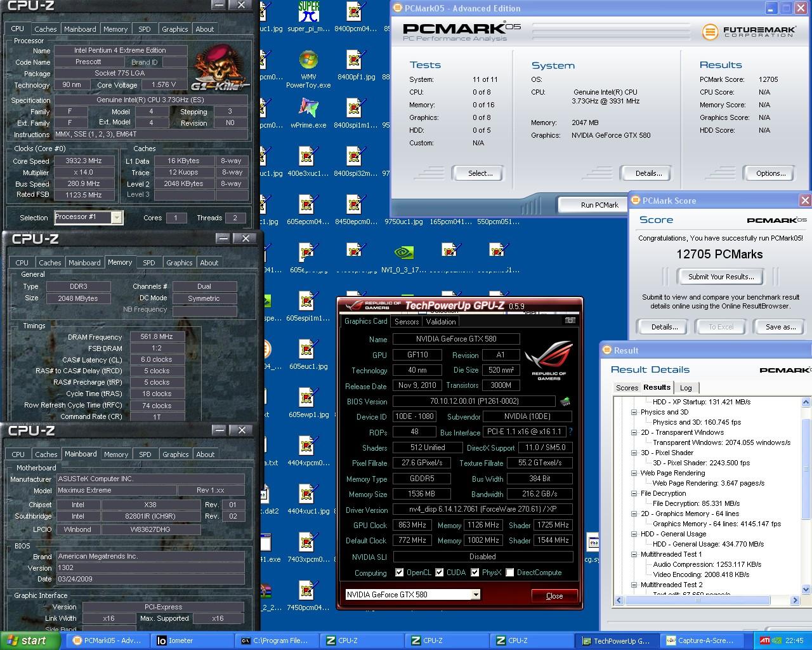Collapse the File Decryption node
The image size is (812, 650).
pos(634,493)
